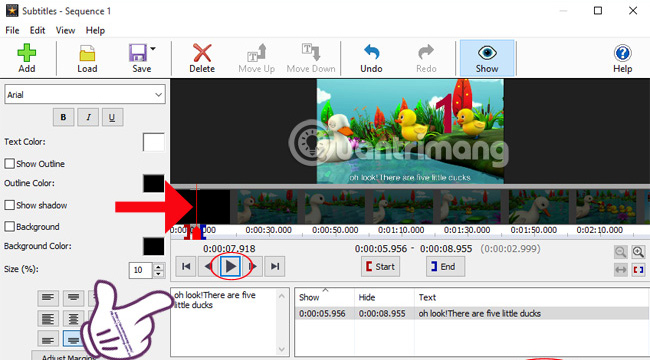Open the View menu

[x=65, y=30]
